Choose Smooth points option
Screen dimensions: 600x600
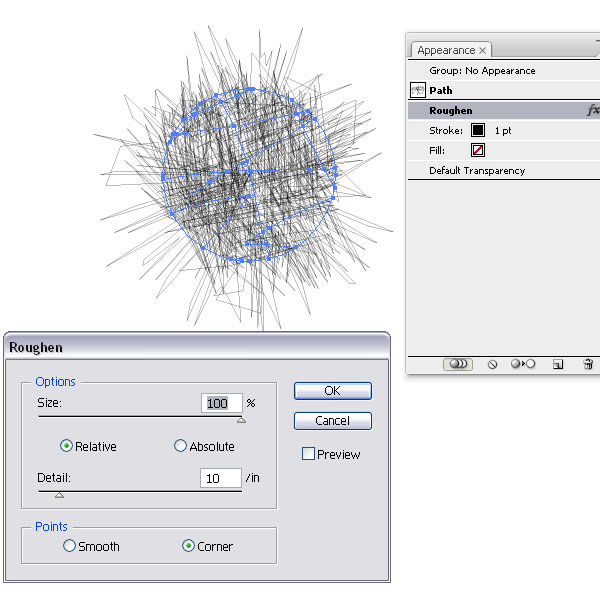[69, 546]
